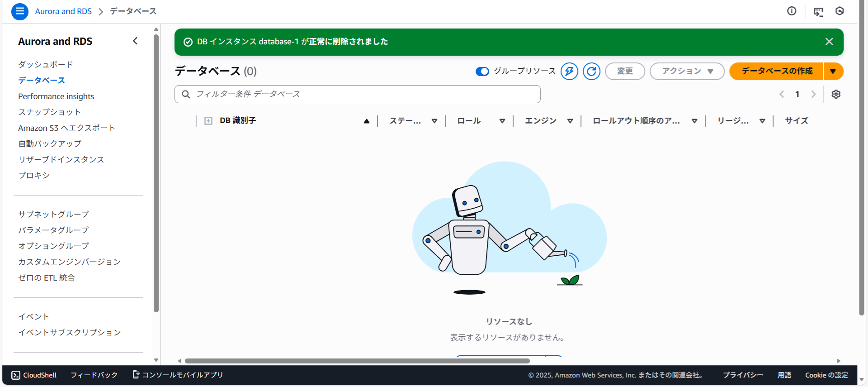Open table preferences gear icon
This screenshot has height=387, width=868.
836,94
